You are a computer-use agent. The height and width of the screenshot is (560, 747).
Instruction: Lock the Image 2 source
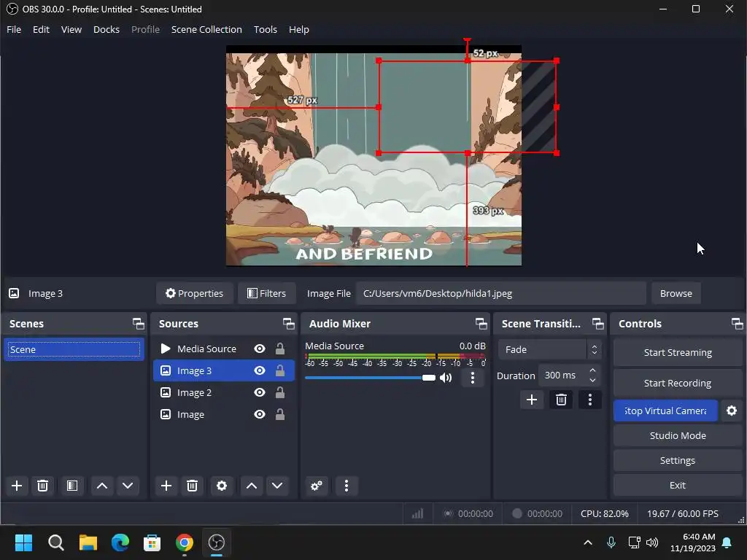pyautogui.click(x=280, y=392)
